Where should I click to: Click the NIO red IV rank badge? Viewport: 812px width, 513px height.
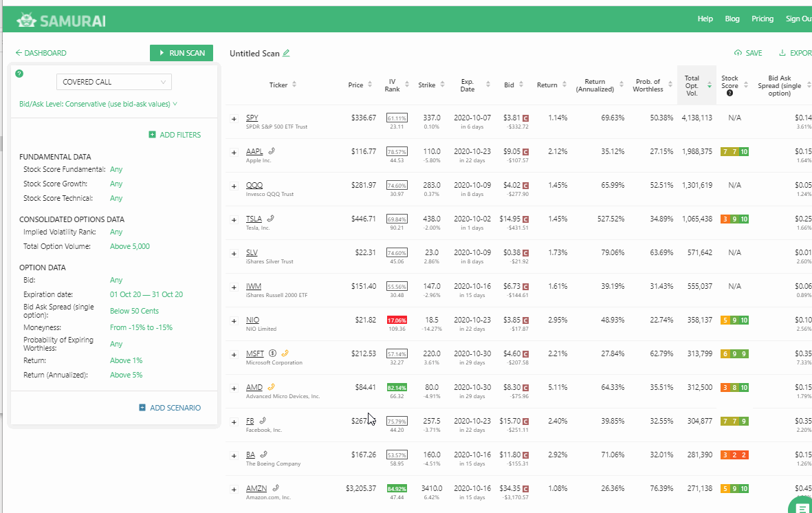396,320
